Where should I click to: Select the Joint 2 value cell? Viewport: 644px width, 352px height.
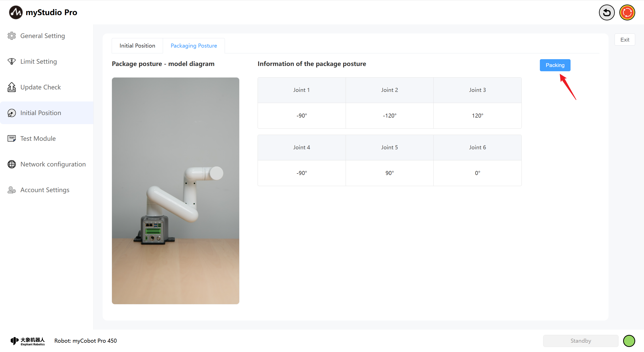coord(389,116)
